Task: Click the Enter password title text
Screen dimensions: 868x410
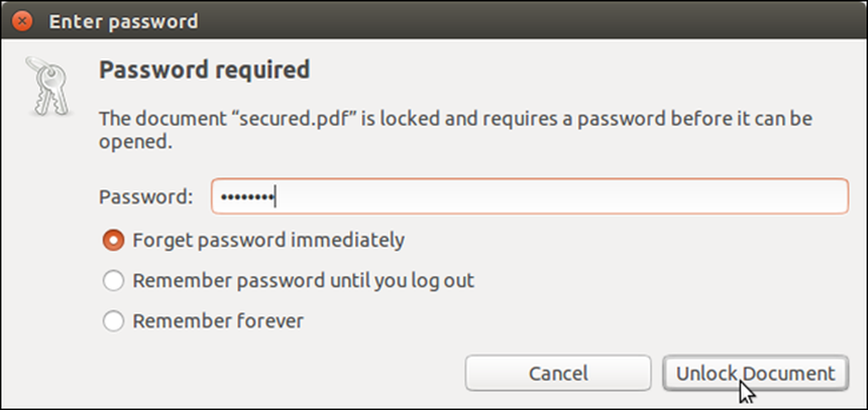Action: tap(123, 22)
